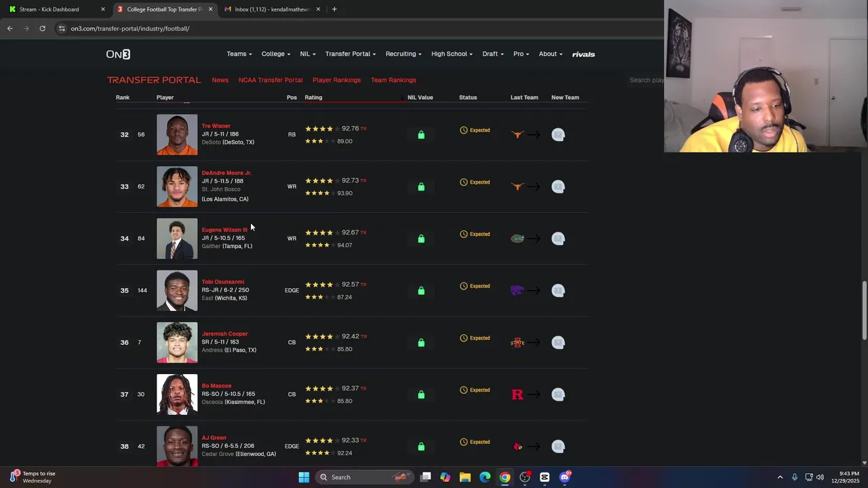Click AJ Green's NIL lock icon
The height and width of the screenshot is (488, 868).
(x=421, y=447)
